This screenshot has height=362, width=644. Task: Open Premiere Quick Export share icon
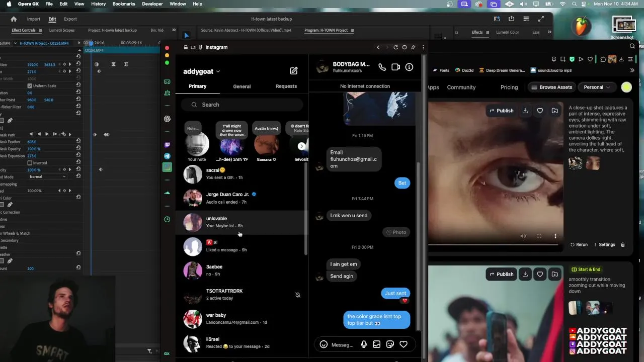click(x=511, y=19)
